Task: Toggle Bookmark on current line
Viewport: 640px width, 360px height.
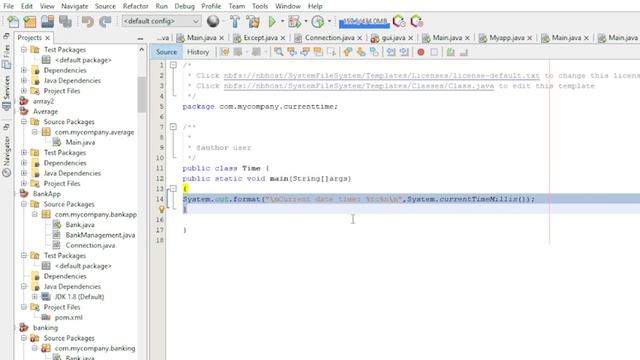Action: click(x=374, y=52)
